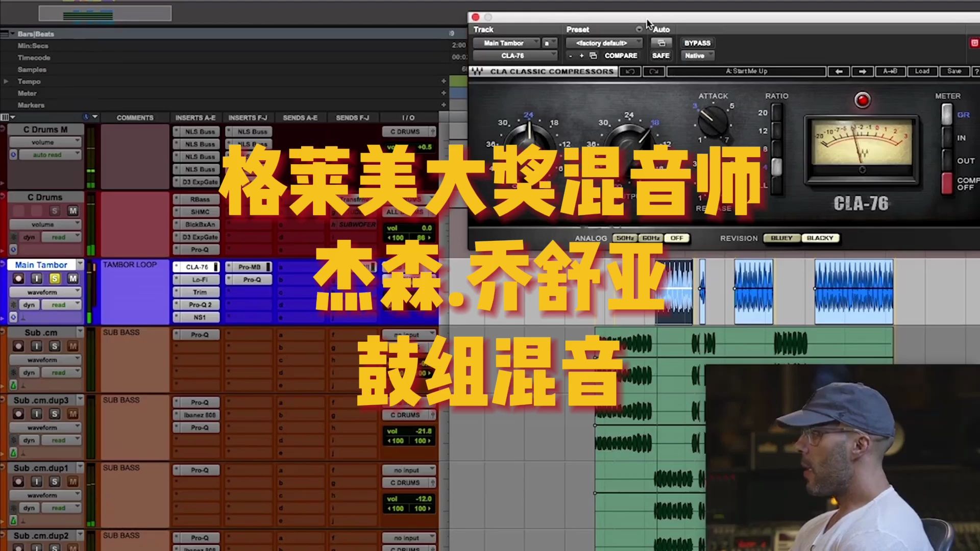
Task: Toggle Mute on C Drums track
Action: (x=73, y=211)
